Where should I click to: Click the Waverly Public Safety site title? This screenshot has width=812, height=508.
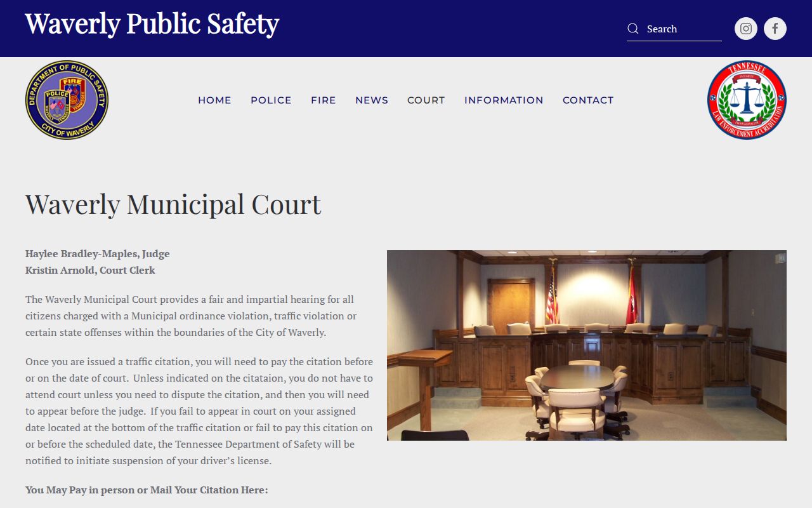pos(152,24)
